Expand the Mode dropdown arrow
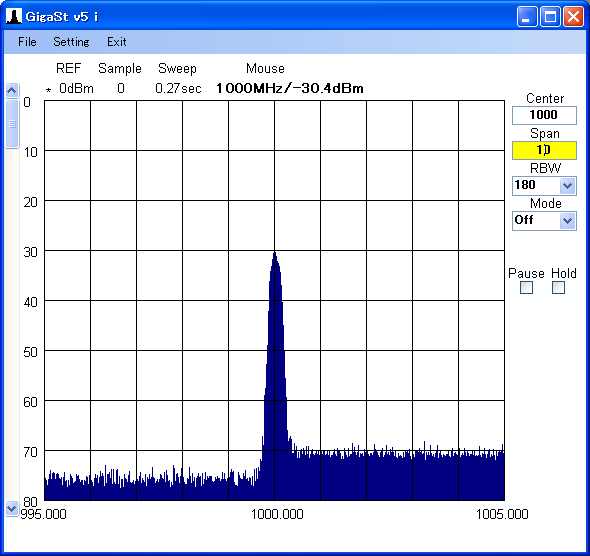The width and height of the screenshot is (590, 556). coord(567,221)
